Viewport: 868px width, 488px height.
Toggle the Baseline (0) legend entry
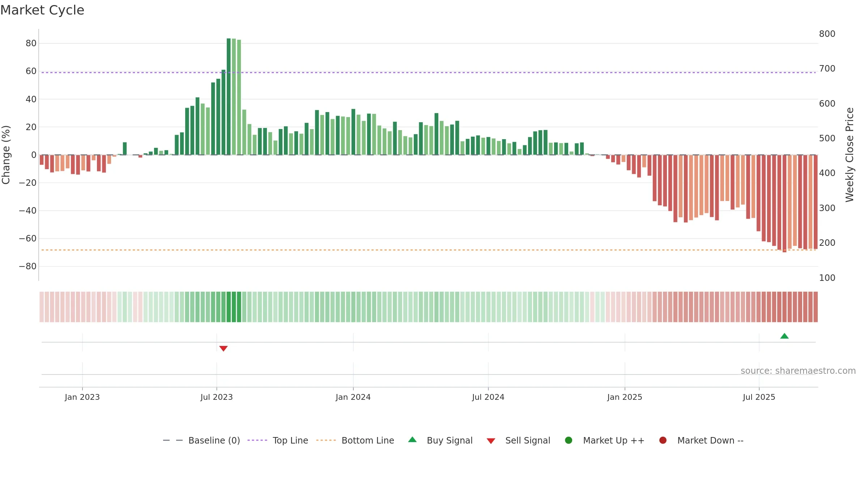pyautogui.click(x=201, y=440)
